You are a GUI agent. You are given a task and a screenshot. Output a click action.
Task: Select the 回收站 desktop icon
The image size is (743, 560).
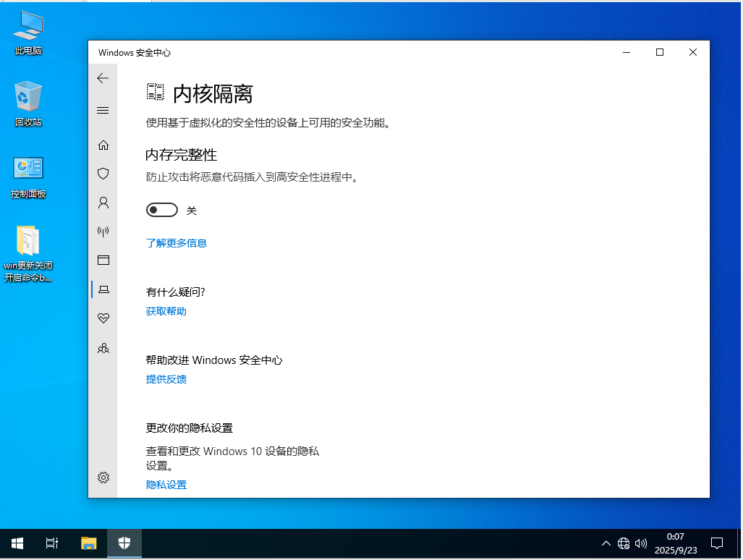pos(28,103)
